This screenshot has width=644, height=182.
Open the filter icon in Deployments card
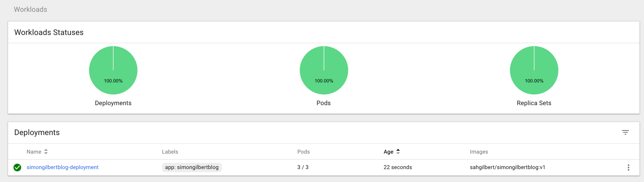625,132
